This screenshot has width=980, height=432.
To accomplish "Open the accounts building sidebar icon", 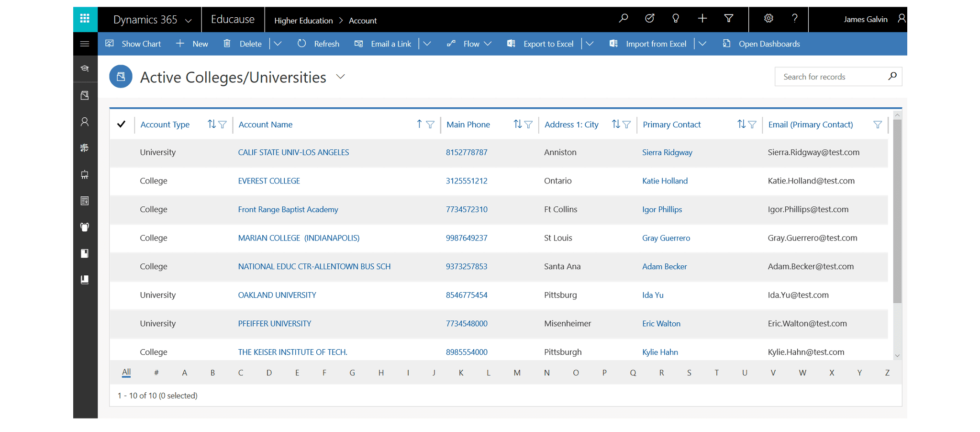I will (85, 95).
